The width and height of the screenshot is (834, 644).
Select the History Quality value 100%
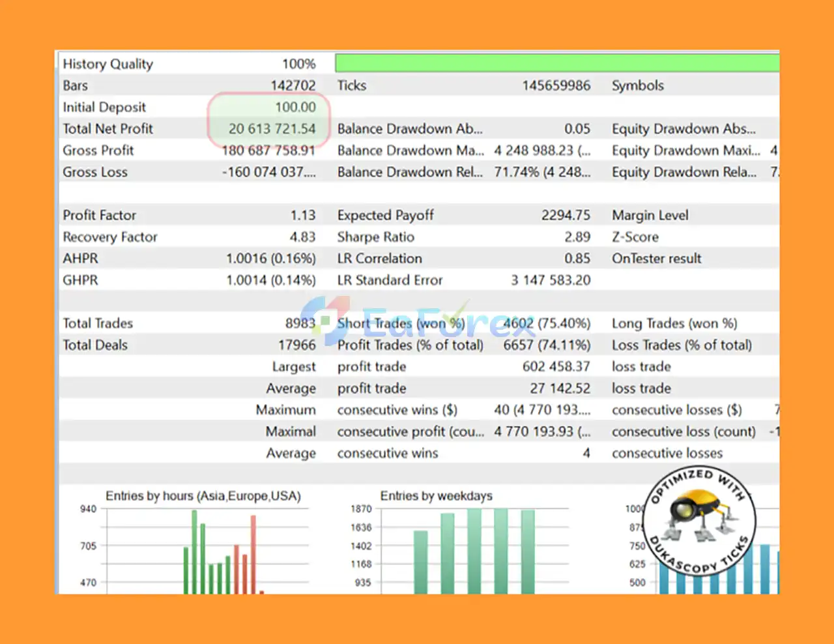298,64
